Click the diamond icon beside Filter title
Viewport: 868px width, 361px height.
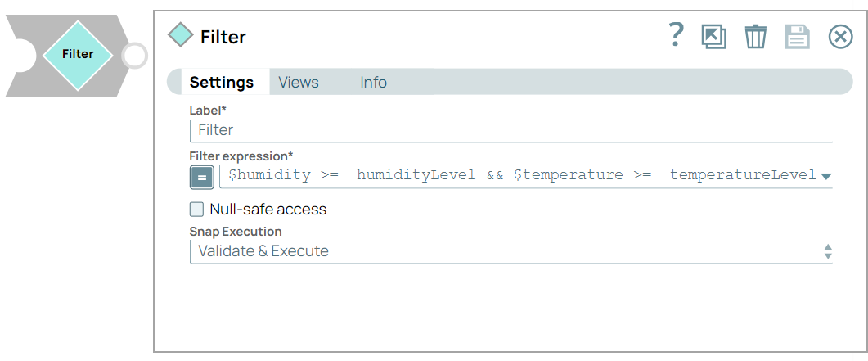(x=180, y=36)
